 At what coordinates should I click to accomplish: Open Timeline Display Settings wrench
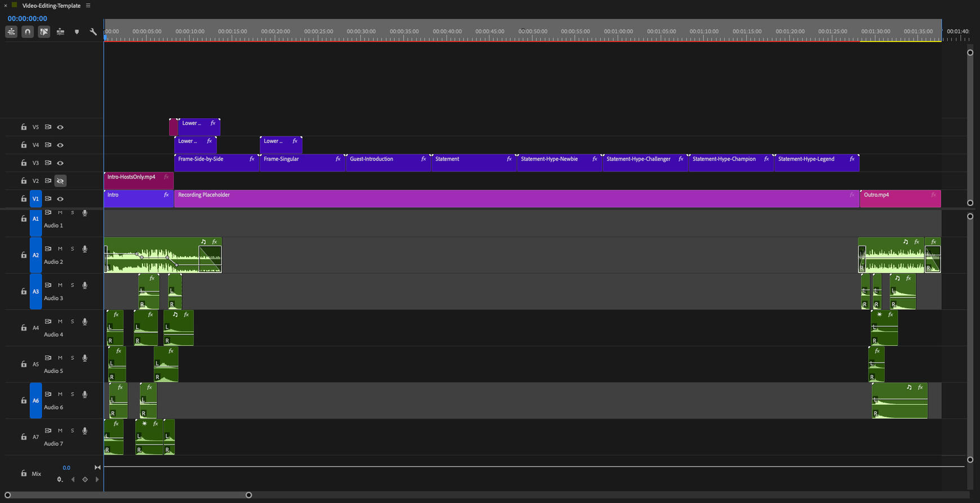click(93, 32)
